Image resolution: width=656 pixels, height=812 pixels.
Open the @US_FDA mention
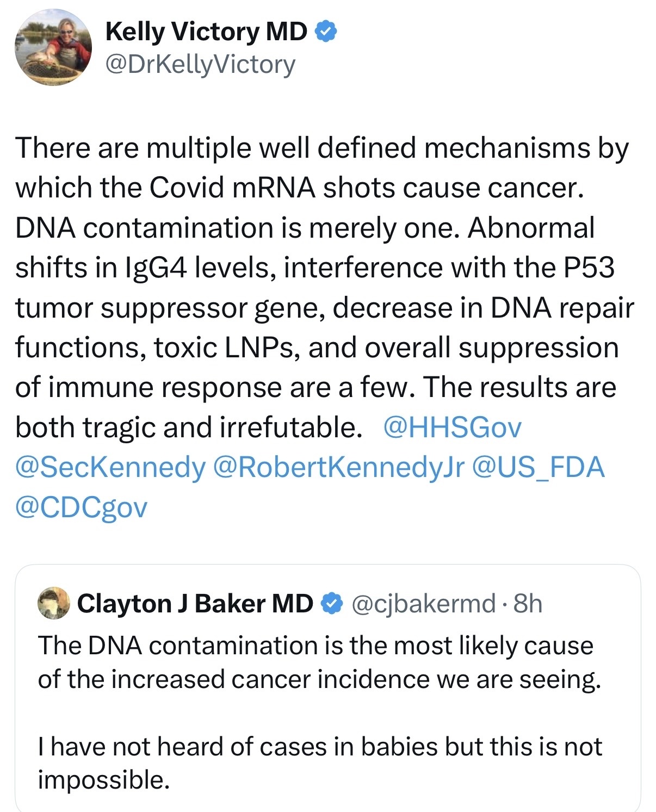(x=539, y=467)
